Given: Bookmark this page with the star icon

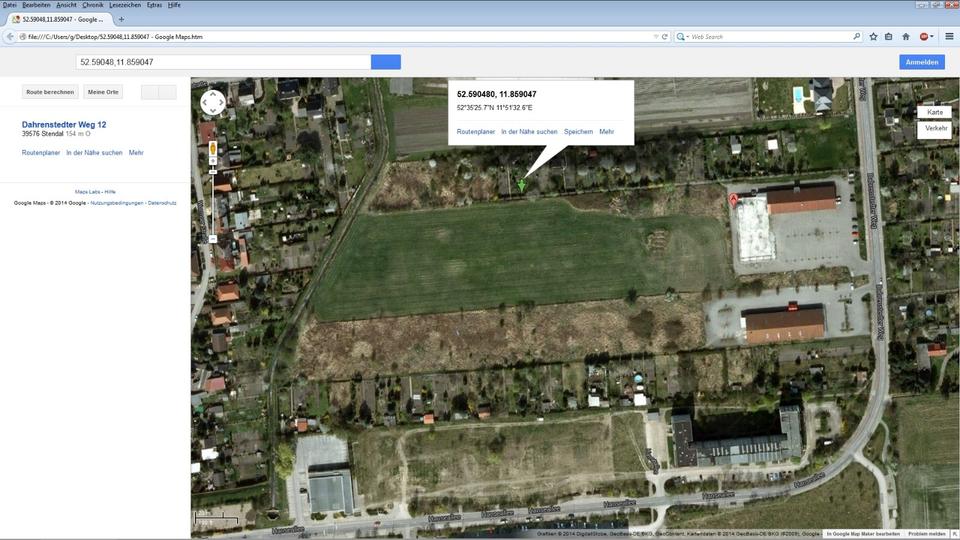Looking at the screenshot, I should pos(873,36).
